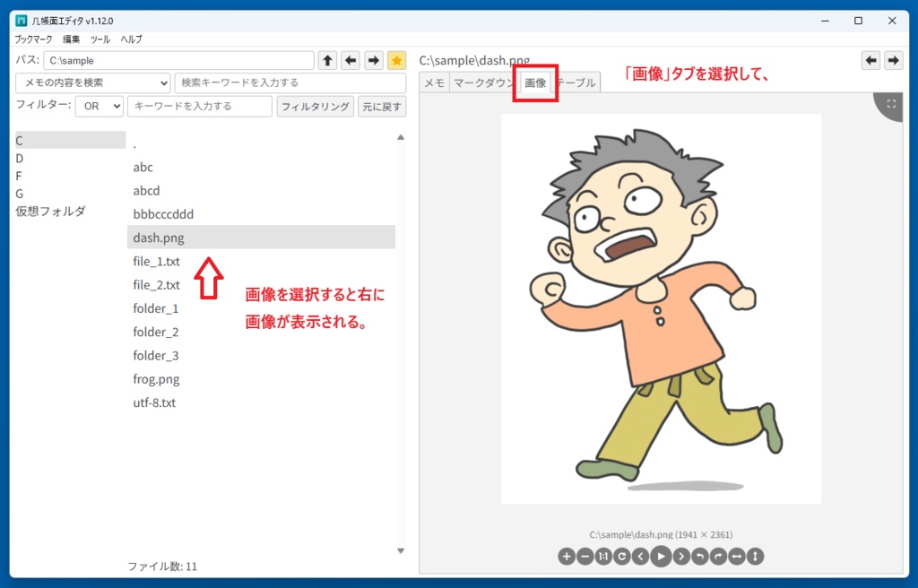Image resolution: width=918 pixels, height=588 pixels.
Task: Select utf-8.txt
Action: click(261, 402)
